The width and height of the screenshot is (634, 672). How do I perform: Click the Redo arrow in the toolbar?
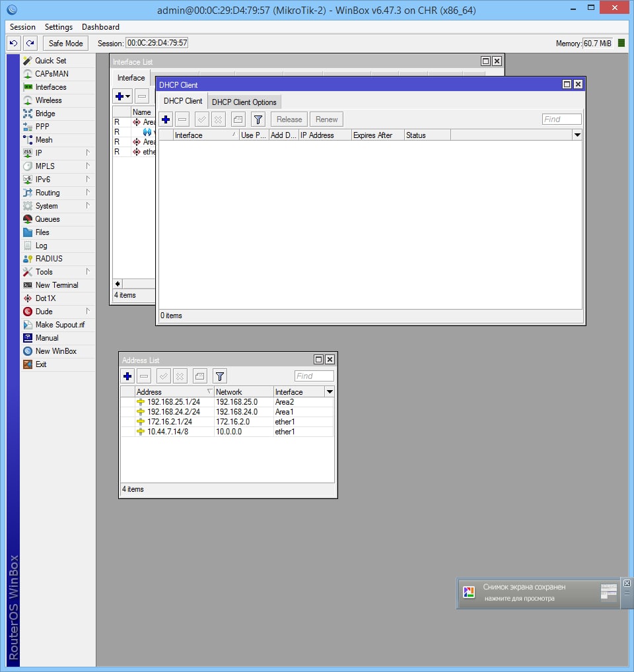tap(30, 44)
